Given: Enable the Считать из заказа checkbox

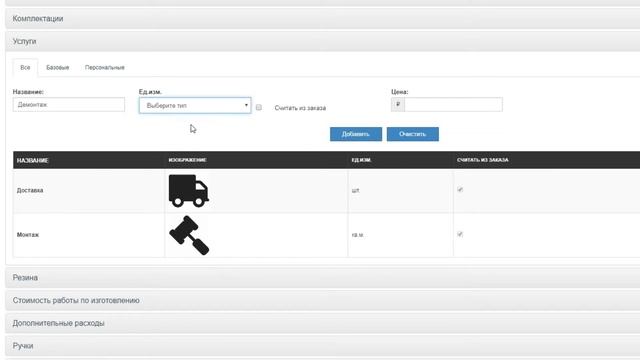Looking at the screenshot, I should pos(259,107).
